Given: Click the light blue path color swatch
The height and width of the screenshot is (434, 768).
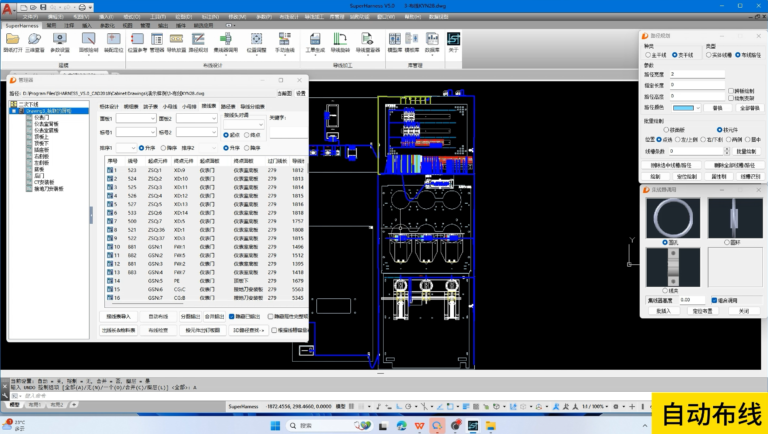Looking at the screenshot, I should pos(683,108).
